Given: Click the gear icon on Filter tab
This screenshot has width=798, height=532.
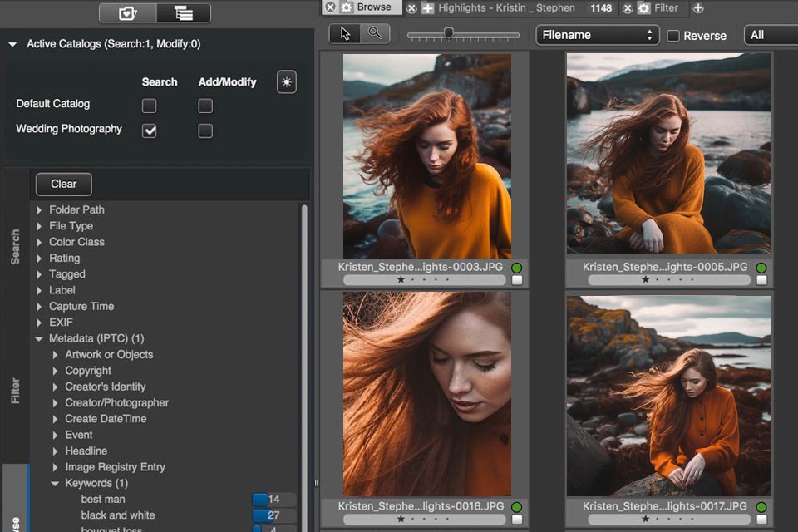Looking at the screenshot, I should tap(643, 8).
